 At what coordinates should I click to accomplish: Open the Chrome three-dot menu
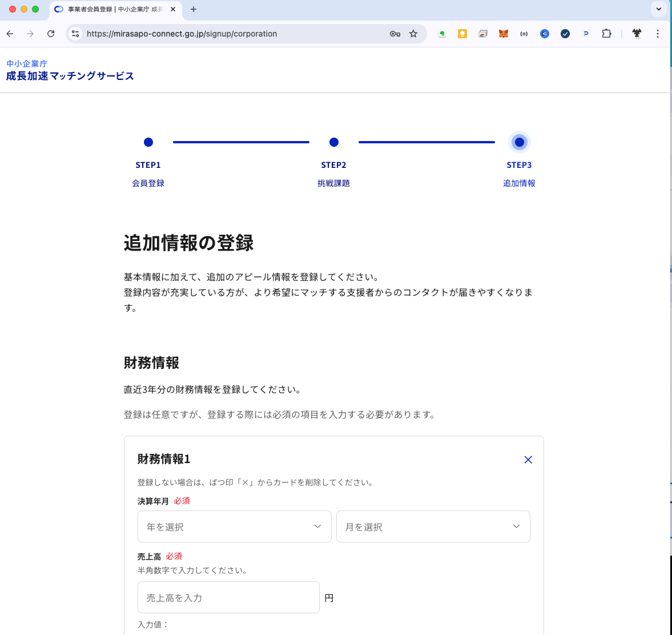coord(658,34)
